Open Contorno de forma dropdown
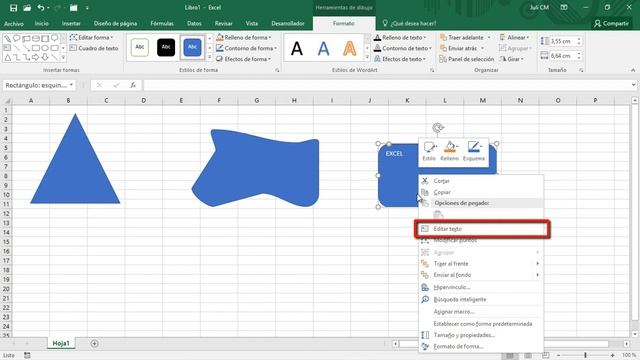The image size is (640, 360). point(247,48)
